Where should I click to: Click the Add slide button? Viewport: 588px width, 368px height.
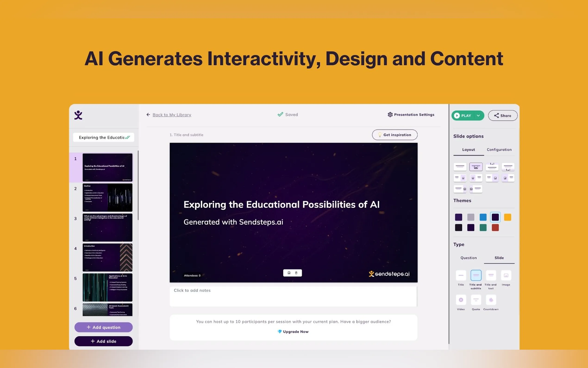coord(103,341)
